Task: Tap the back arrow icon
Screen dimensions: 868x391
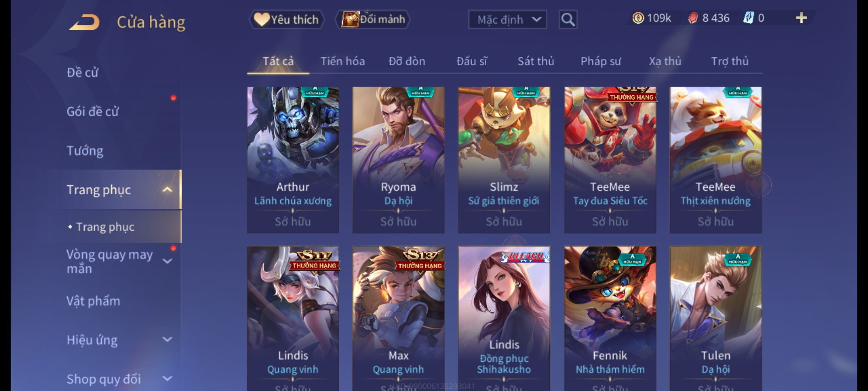Action: pos(84,22)
